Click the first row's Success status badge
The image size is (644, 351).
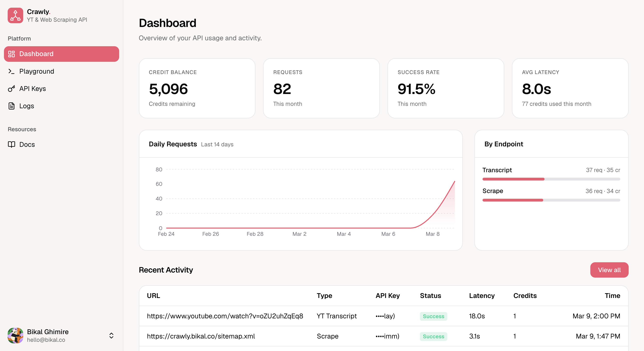[x=433, y=316]
